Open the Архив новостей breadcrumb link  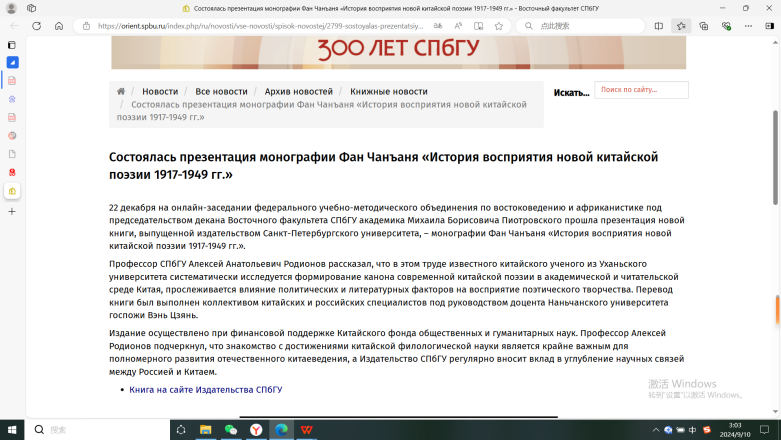[298, 92]
